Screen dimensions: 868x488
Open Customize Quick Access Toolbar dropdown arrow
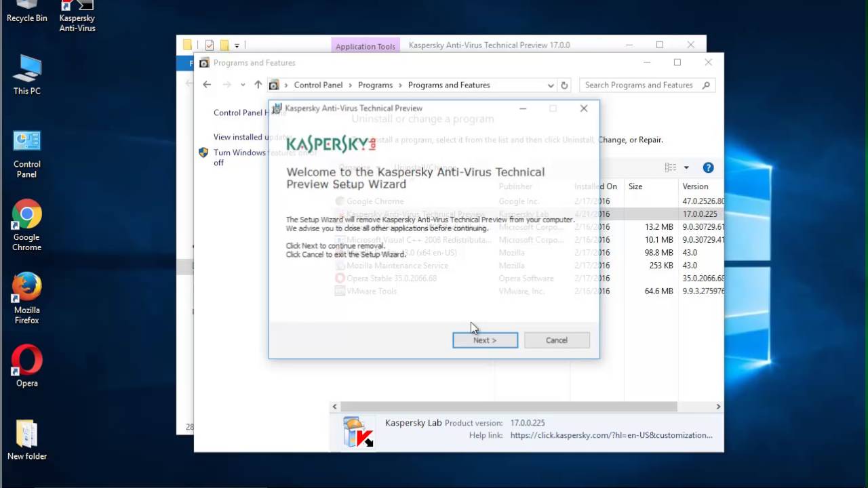click(x=237, y=46)
